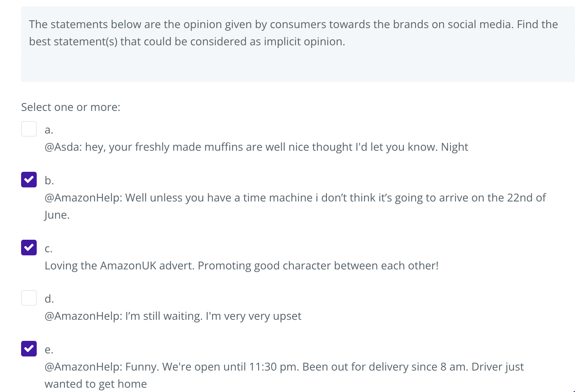Click the 'e.' option letter label

[49, 349]
